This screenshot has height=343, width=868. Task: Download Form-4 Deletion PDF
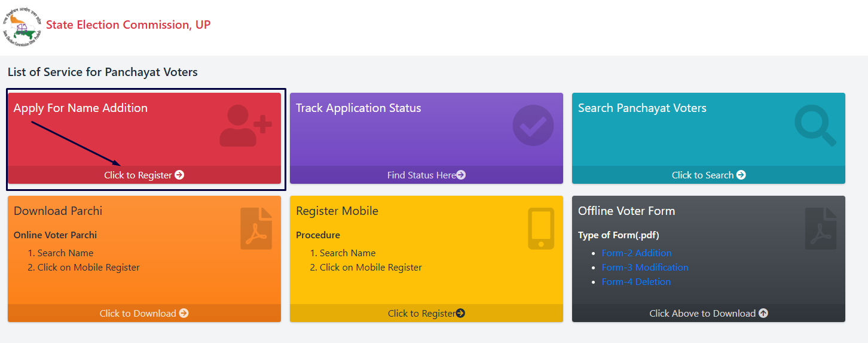pyautogui.click(x=636, y=281)
